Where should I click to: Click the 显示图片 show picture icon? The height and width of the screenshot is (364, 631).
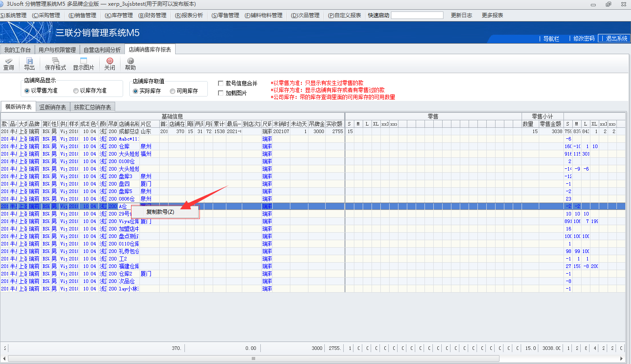(x=83, y=64)
